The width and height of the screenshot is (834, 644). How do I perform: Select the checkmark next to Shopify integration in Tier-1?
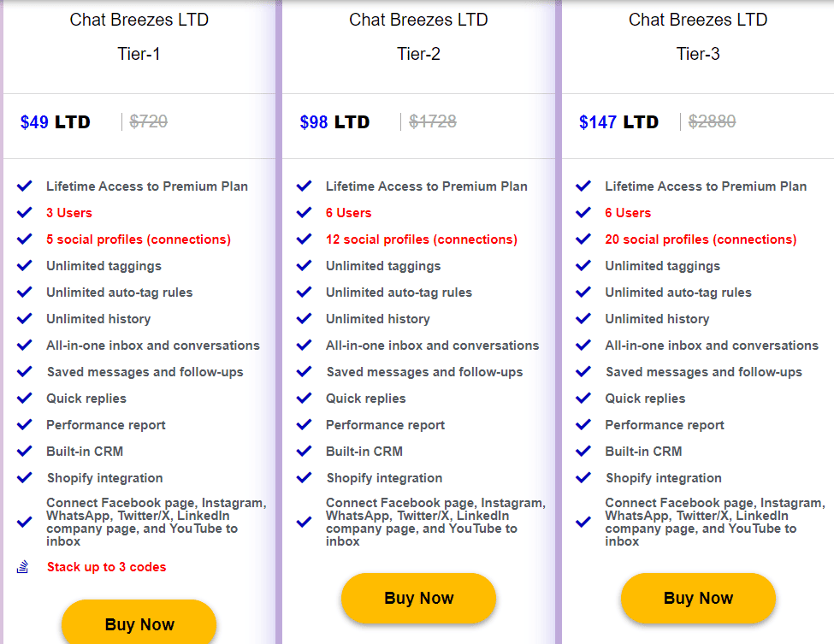24,477
